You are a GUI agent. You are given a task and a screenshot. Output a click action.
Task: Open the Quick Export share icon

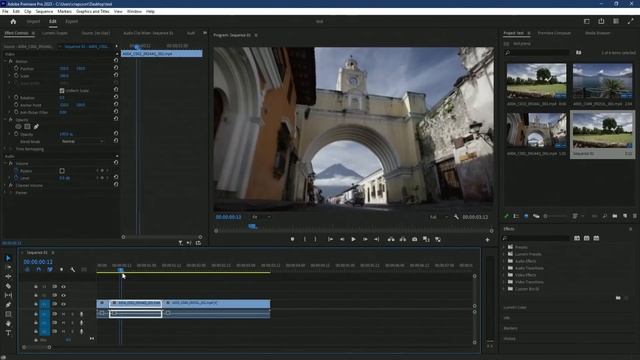click(x=601, y=21)
